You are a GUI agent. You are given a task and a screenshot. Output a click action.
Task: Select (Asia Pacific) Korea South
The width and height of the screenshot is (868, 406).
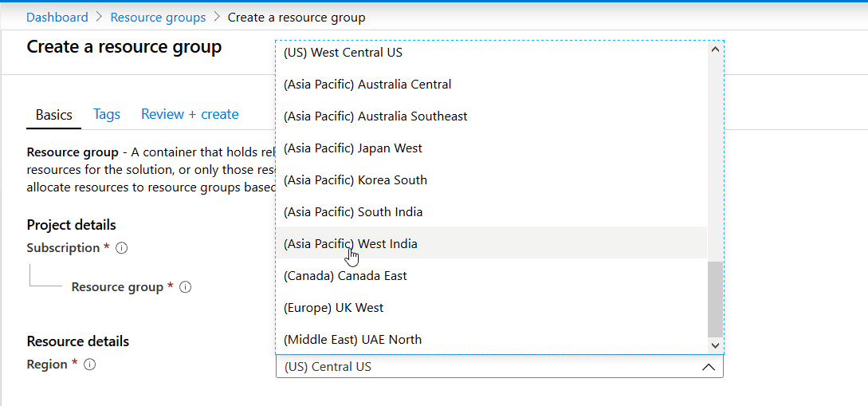click(x=491, y=180)
